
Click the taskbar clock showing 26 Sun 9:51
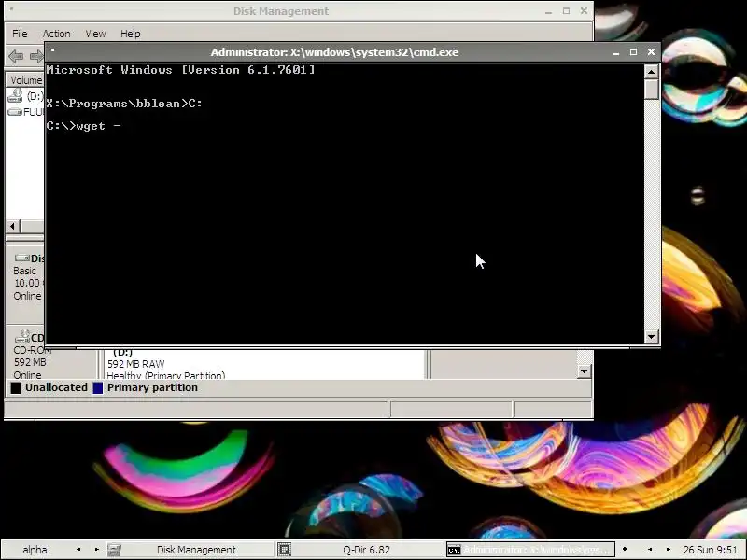710,550
